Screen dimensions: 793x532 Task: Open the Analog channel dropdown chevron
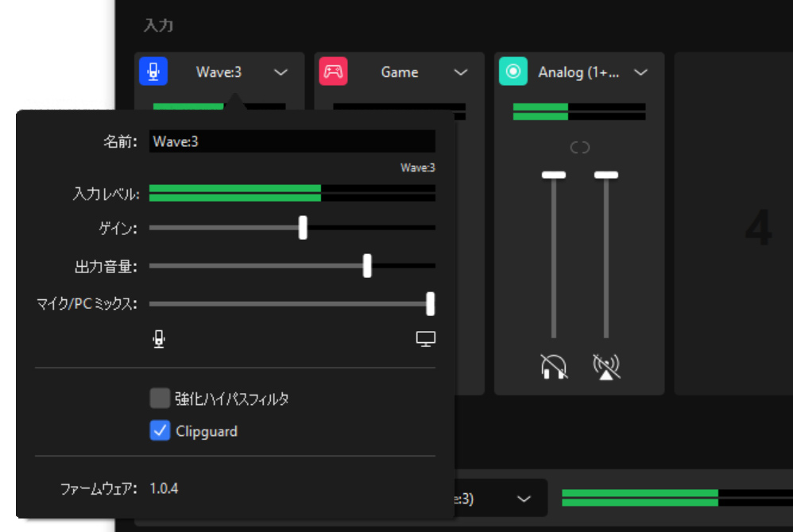[640, 72]
